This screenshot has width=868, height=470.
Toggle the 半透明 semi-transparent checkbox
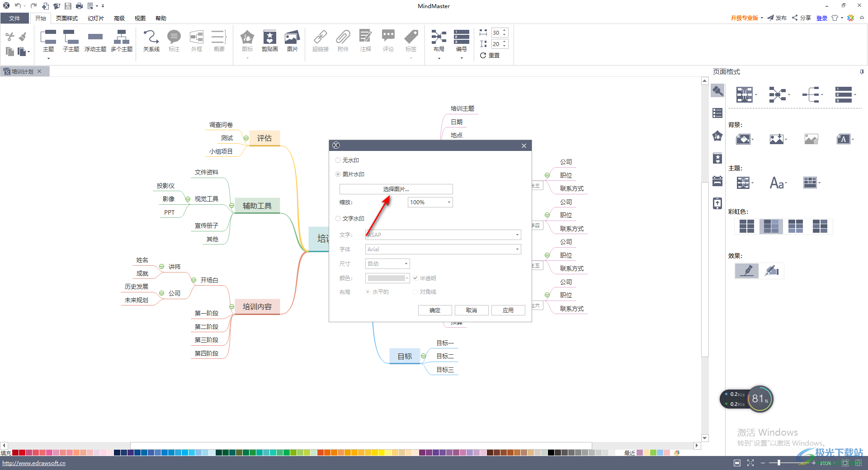click(415, 278)
